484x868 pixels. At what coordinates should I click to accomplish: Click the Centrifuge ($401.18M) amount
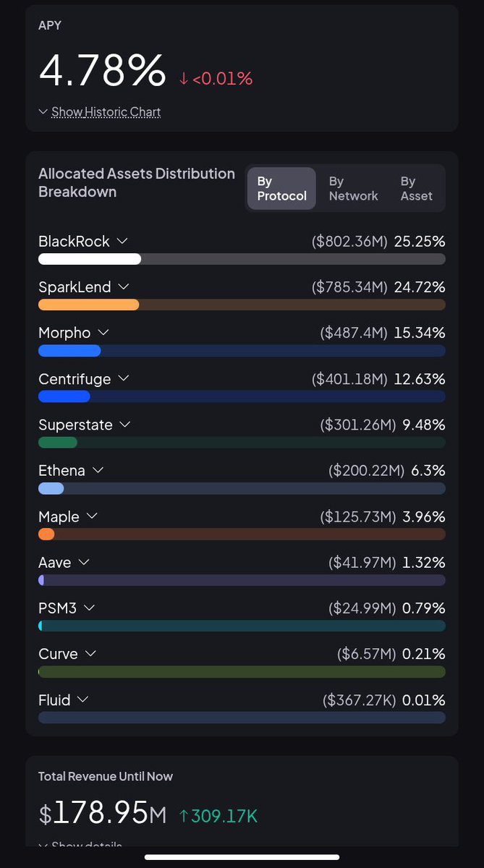tap(350, 379)
